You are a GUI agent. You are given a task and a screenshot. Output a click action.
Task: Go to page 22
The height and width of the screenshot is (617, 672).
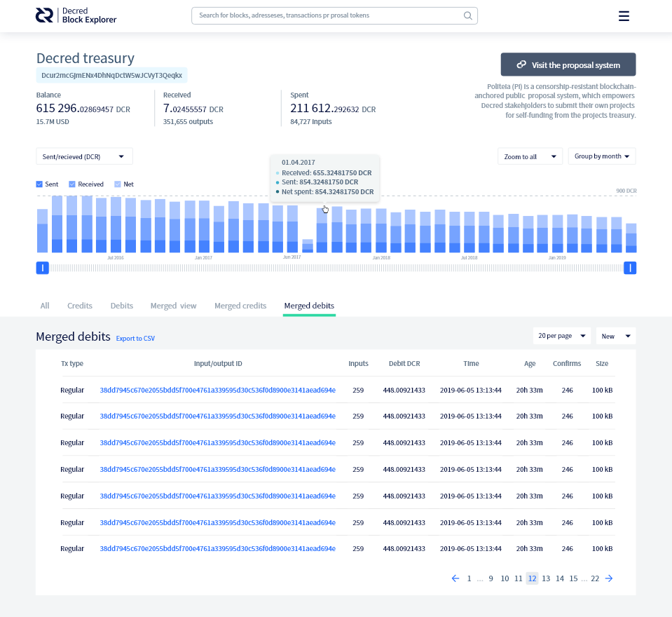point(595,578)
